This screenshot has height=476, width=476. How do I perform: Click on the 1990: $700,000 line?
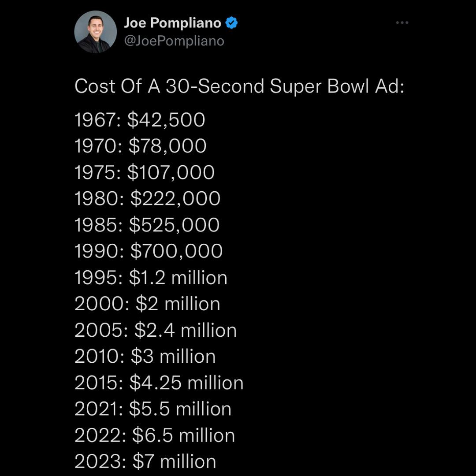(x=149, y=251)
